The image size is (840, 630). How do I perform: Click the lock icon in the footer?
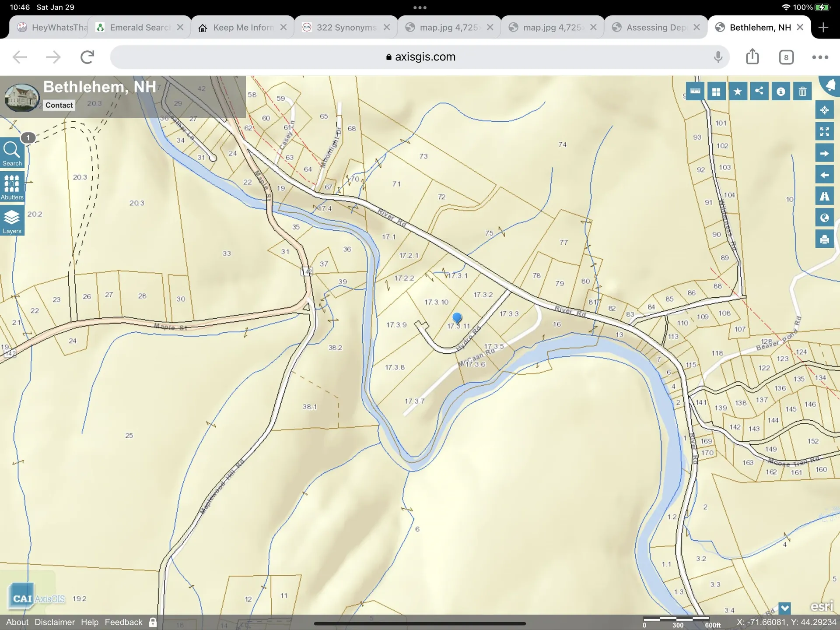tap(153, 622)
